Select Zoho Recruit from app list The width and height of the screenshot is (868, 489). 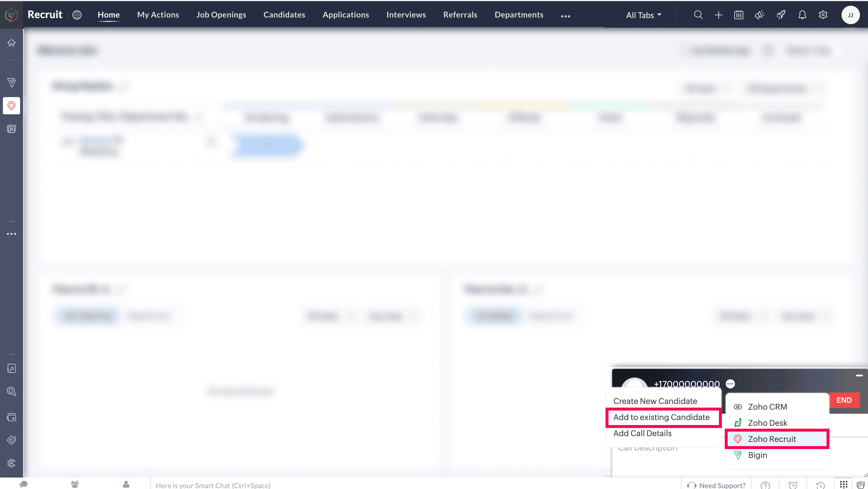772,439
